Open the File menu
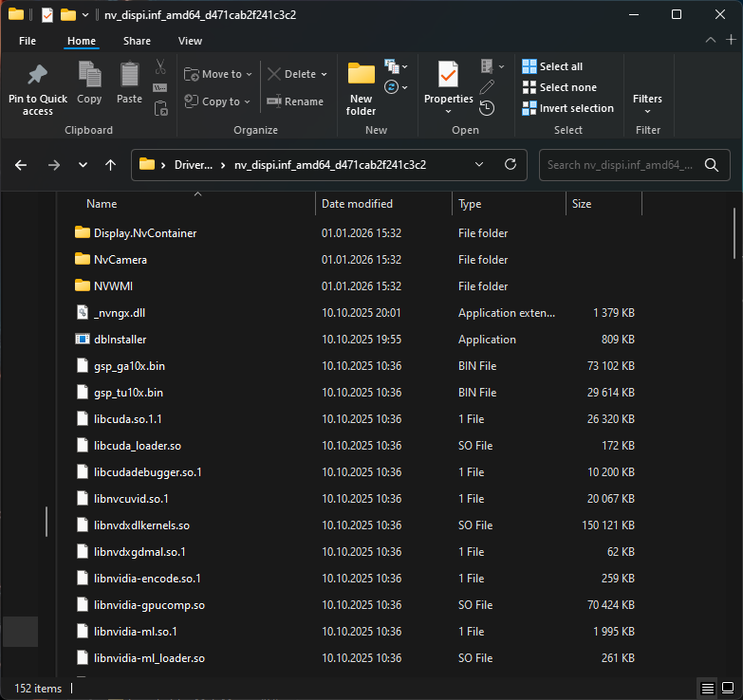743x700 pixels. 28,41
